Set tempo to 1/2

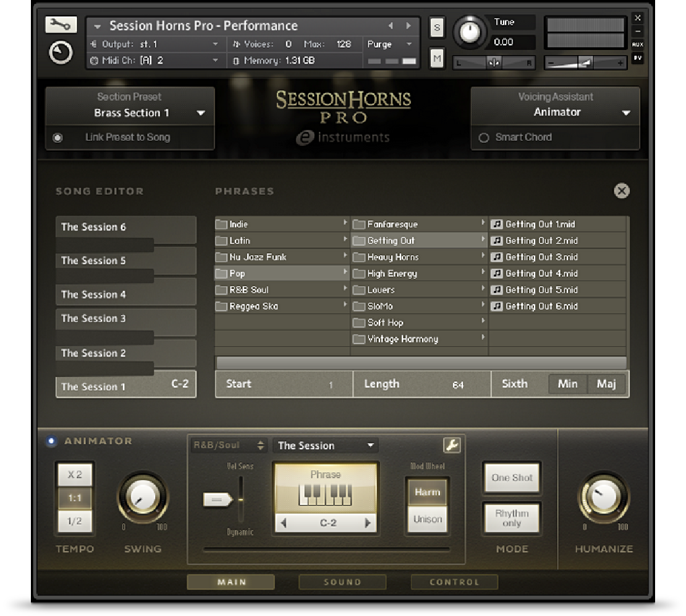click(x=75, y=521)
